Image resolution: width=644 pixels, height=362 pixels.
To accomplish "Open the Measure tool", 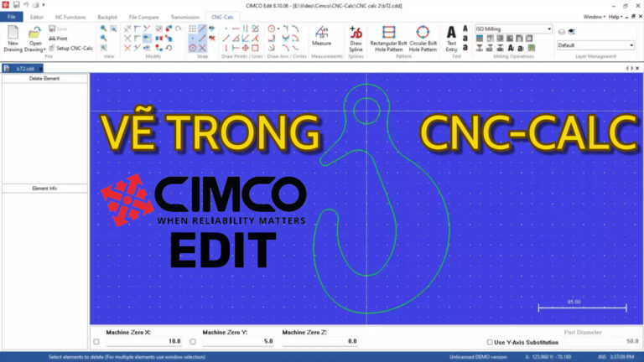I will pyautogui.click(x=321, y=38).
